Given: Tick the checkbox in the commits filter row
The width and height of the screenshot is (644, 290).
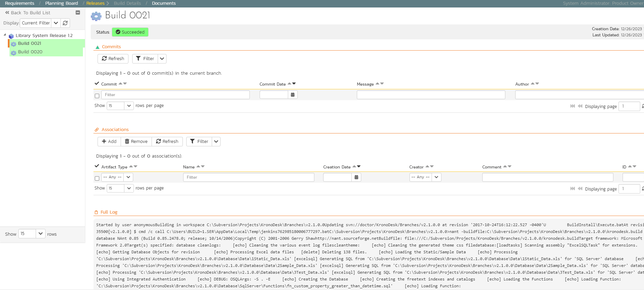Looking at the screenshot, I should coord(97,96).
